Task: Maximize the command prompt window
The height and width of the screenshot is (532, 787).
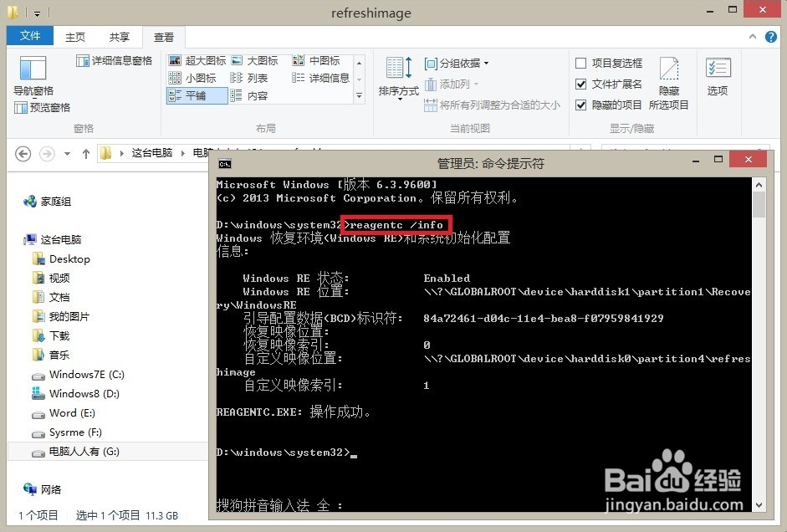Action: pyautogui.click(x=718, y=160)
